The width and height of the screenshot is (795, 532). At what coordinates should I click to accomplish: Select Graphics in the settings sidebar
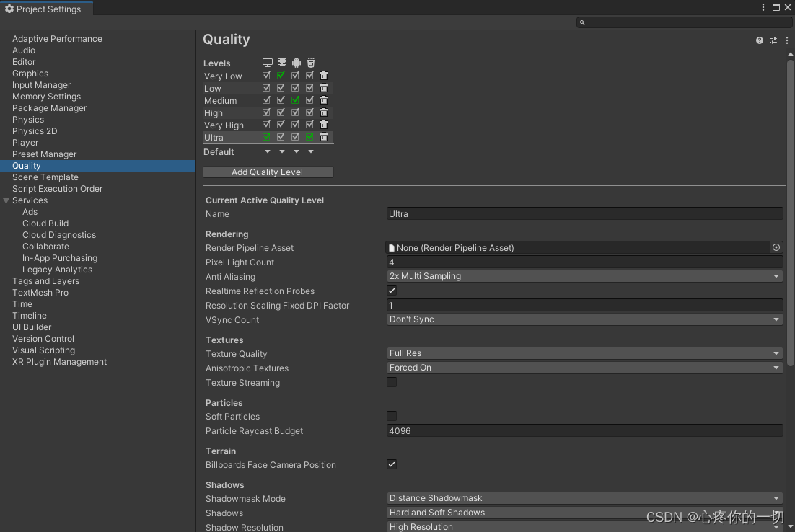(30, 73)
